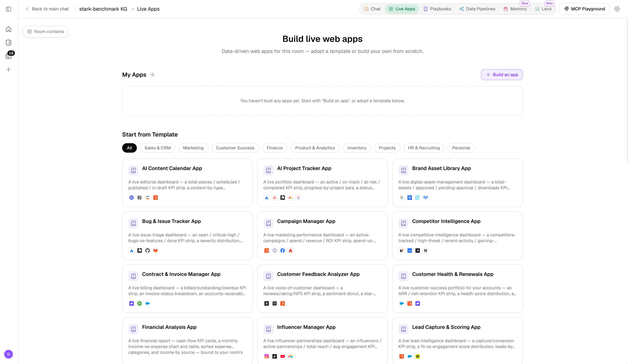Viewport: 628px width, 364px height.
Task: Filter templates by Personal
Action: (x=461, y=148)
